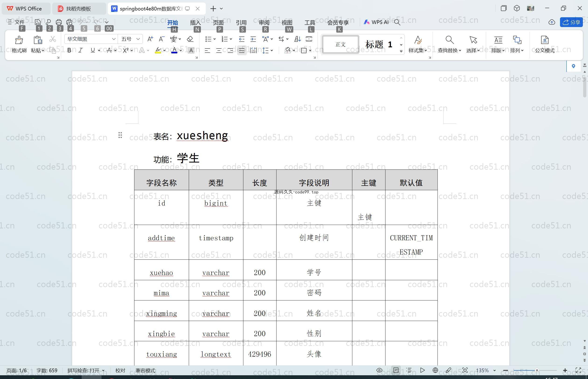
Task: Click the Character shading icon
Action: [x=191, y=50]
